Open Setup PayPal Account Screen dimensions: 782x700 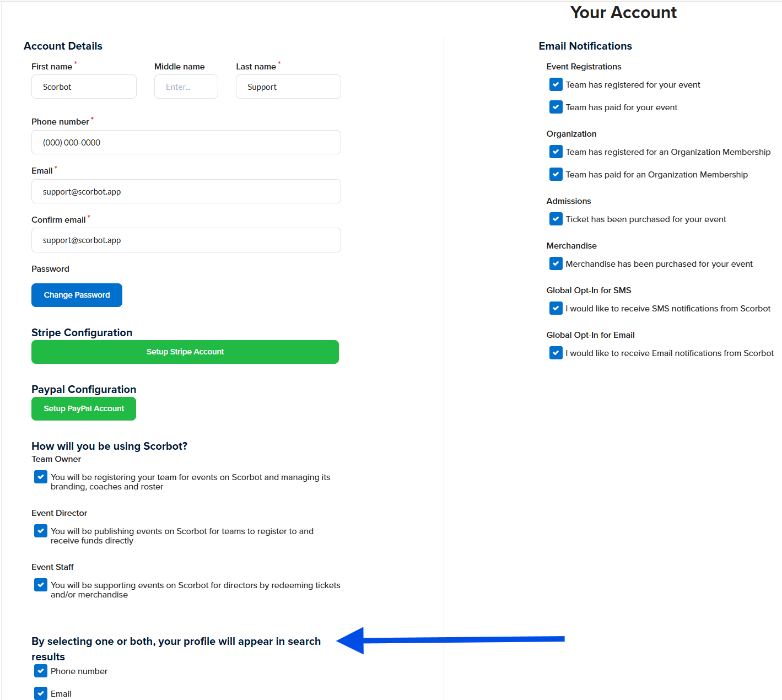coord(84,409)
